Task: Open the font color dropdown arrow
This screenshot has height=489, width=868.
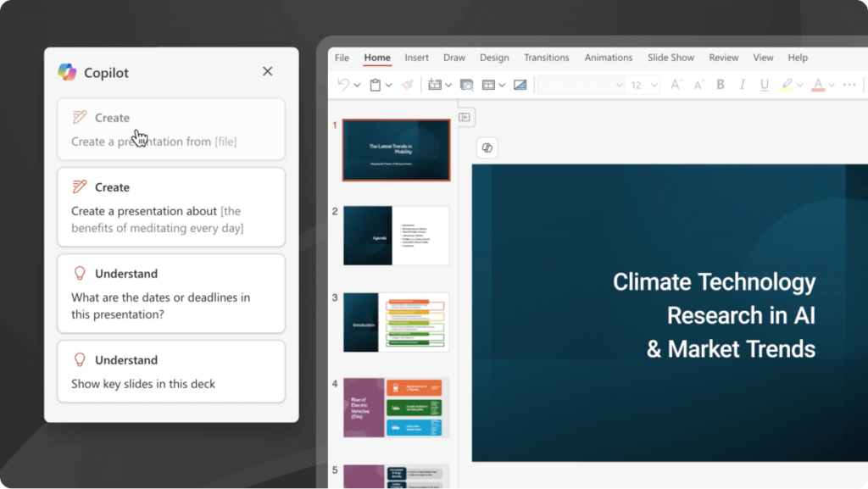Action: click(832, 85)
